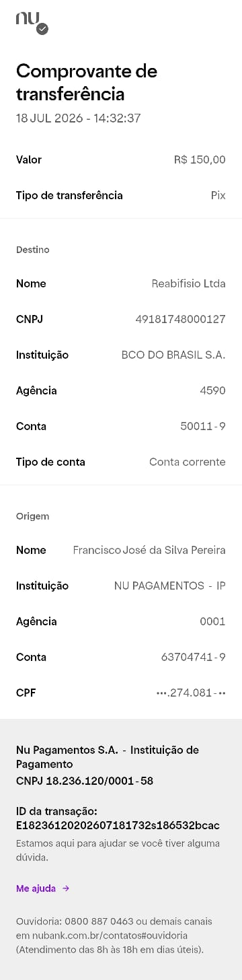Select the Pix transfer type value
The width and height of the screenshot is (242, 980).
[218, 195]
